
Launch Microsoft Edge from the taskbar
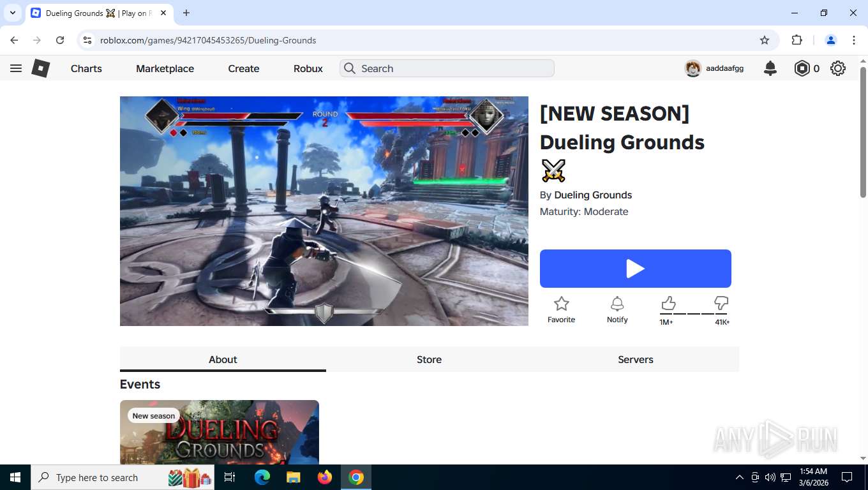(x=262, y=477)
